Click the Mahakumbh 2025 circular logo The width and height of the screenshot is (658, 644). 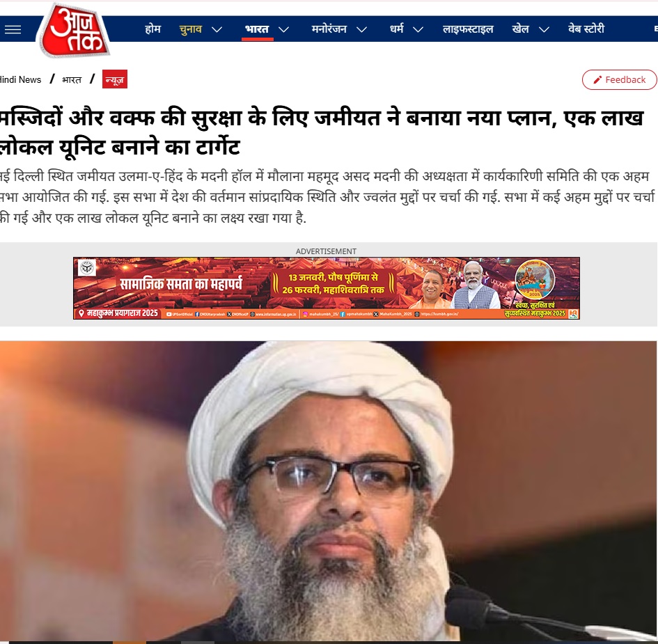[x=535, y=279]
